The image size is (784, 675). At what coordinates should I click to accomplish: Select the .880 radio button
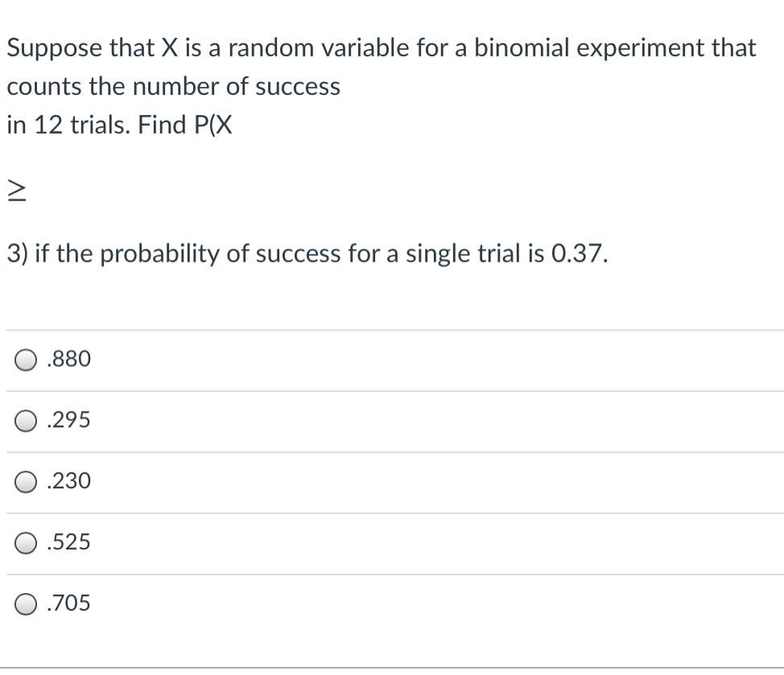(x=27, y=360)
